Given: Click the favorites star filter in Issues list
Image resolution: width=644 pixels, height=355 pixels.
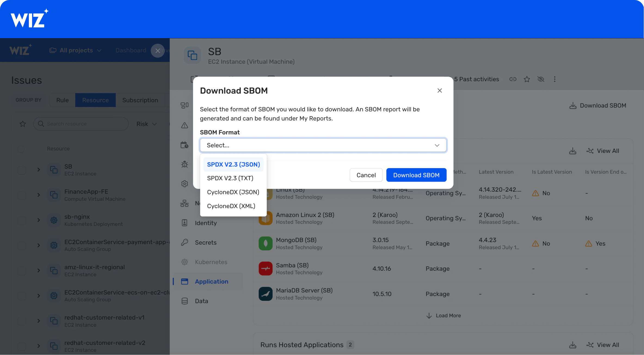Looking at the screenshot, I should [x=23, y=124].
